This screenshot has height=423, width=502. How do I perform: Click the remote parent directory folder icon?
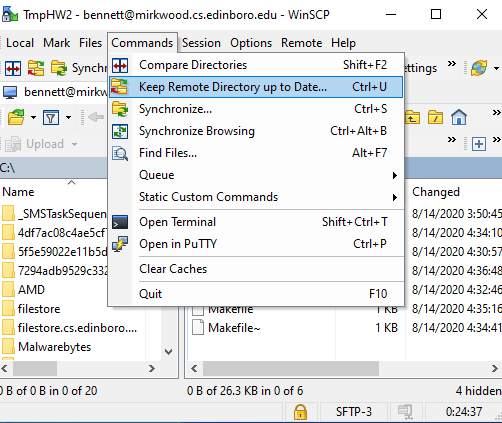(412, 117)
